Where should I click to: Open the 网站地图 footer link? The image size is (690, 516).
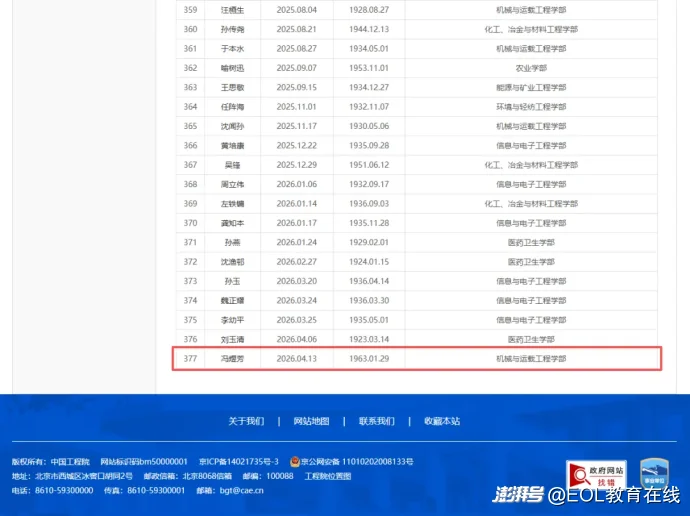pyautogui.click(x=311, y=421)
